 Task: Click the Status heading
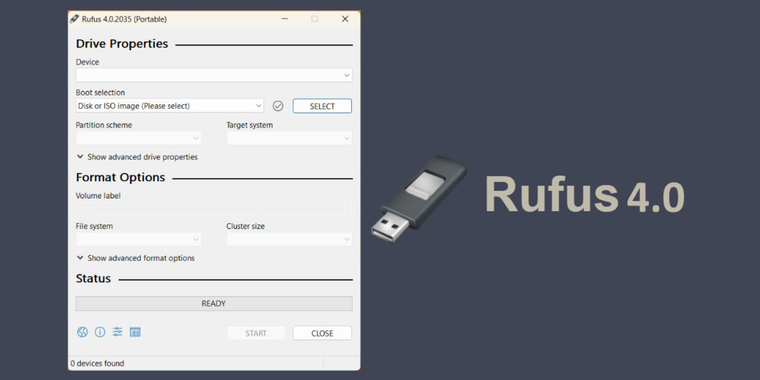click(93, 279)
